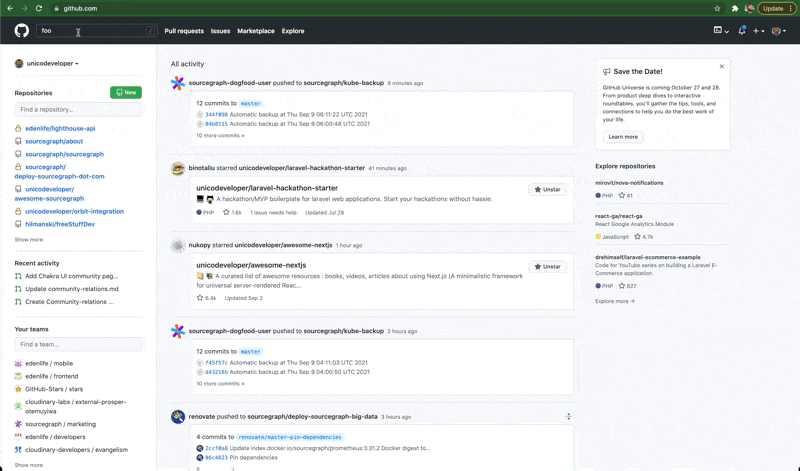Open hilmanski/freeStuffDev repository
The height and width of the screenshot is (471, 800).
(60, 224)
